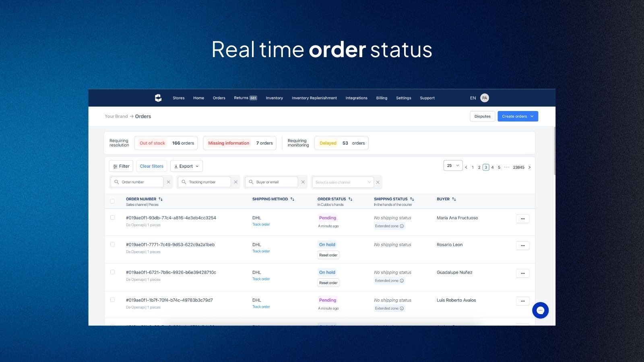Sort the Buyer column with its sort icon
Screen dimensions: 644x362
click(x=454, y=199)
